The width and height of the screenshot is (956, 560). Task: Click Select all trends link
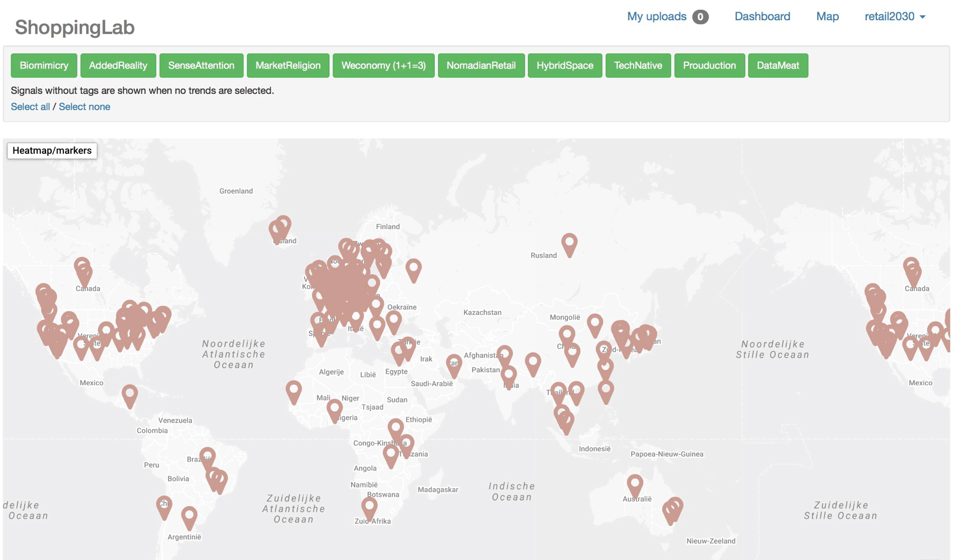30,107
